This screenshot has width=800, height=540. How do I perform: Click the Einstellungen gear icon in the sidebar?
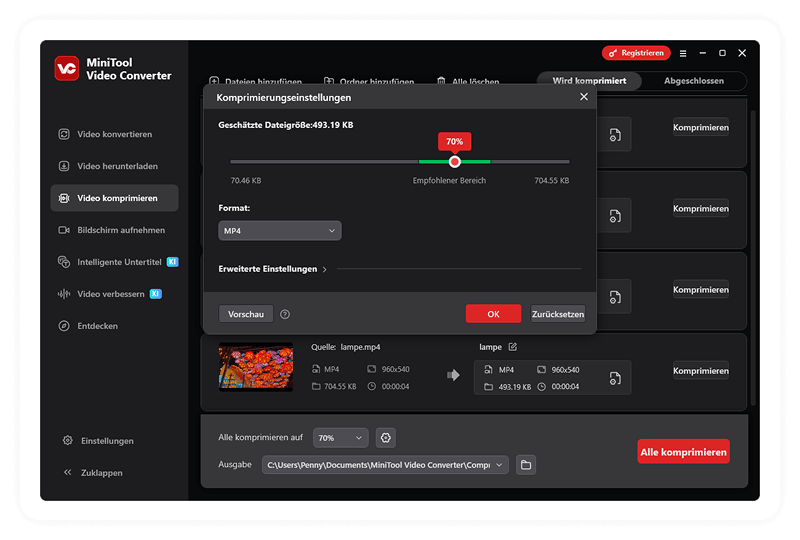[x=67, y=440]
